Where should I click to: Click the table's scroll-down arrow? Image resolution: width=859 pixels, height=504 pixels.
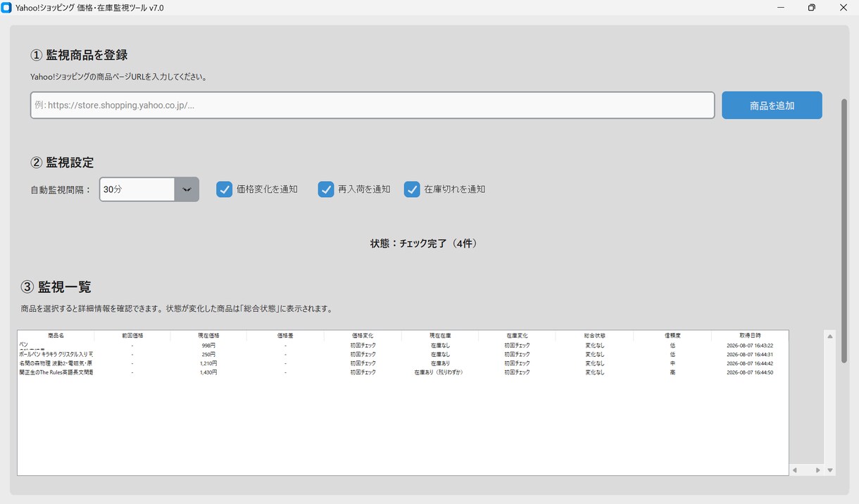click(830, 470)
